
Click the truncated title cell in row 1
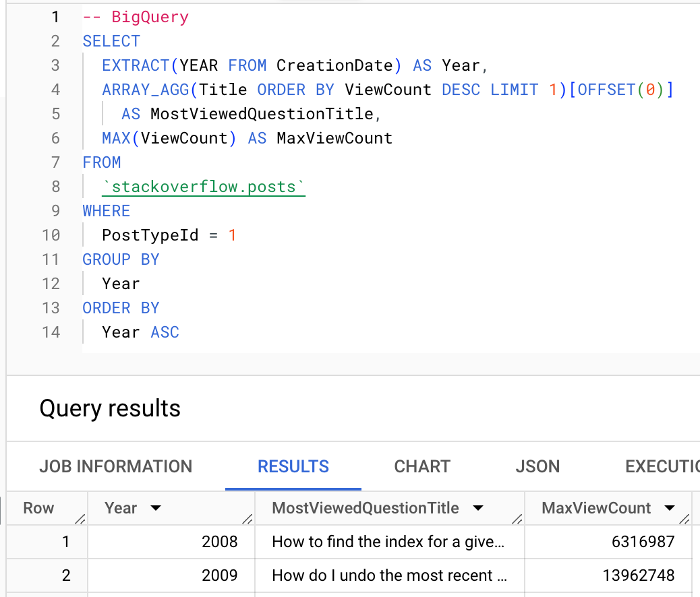tap(388, 542)
